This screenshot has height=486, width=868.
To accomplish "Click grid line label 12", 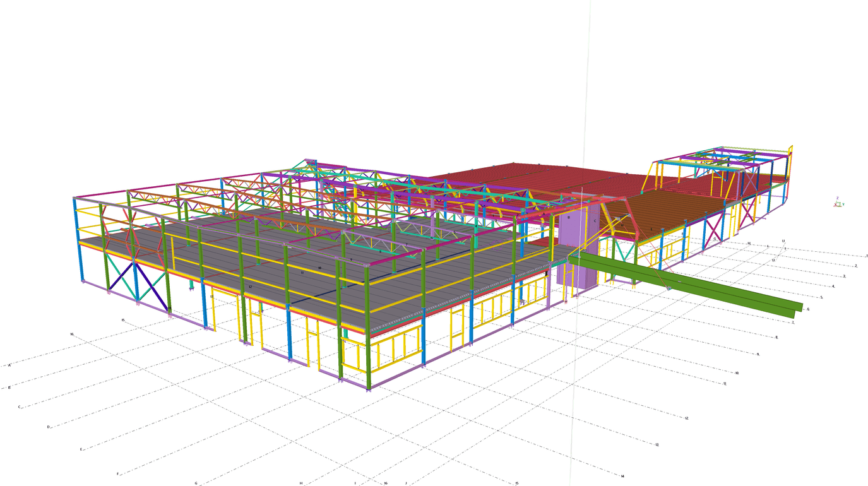I will click(x=686, y=418).
